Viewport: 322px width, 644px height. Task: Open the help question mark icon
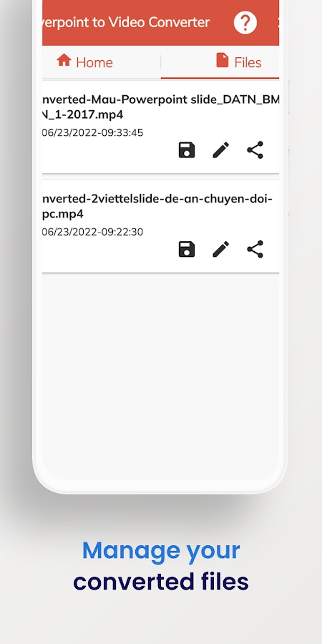245,22
